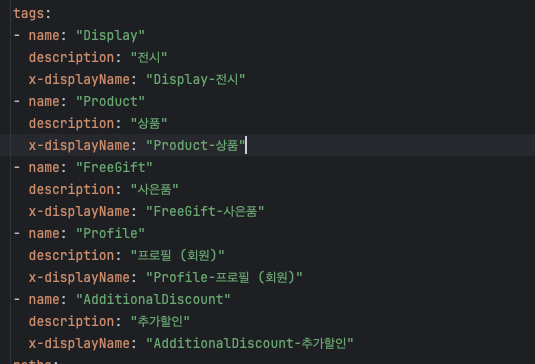The image size is (535, 364).
Task: Click the "전시" description value
Action: tap(149, 57)
